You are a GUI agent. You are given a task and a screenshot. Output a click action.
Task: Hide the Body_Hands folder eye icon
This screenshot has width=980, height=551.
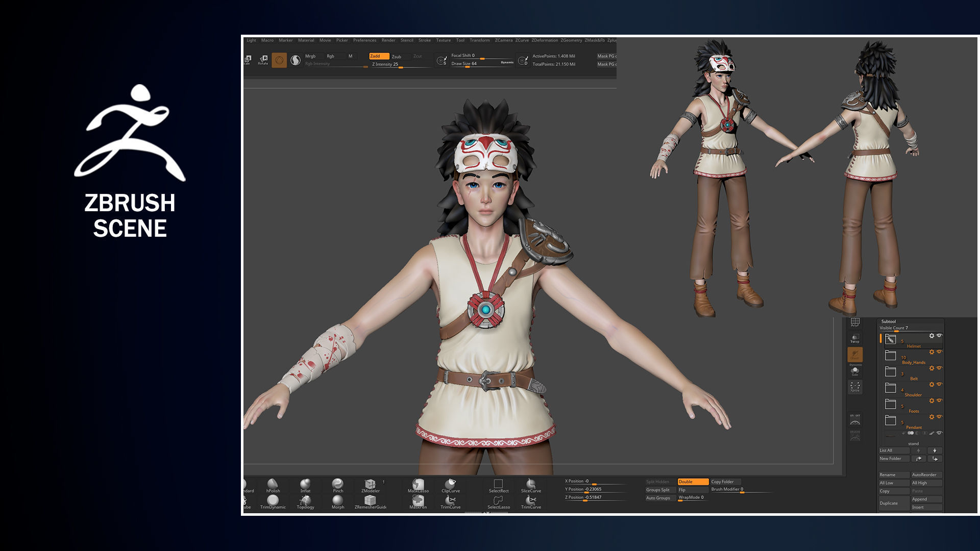[x=939, y=352]
